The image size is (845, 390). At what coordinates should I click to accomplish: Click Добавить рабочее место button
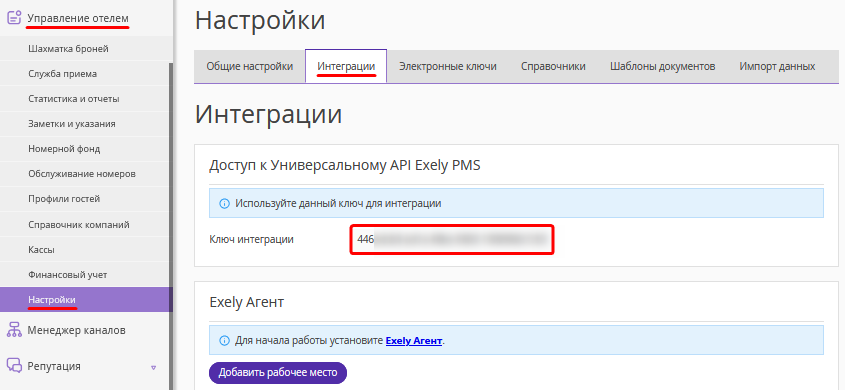pyautogui.click(x=278, y=372)
